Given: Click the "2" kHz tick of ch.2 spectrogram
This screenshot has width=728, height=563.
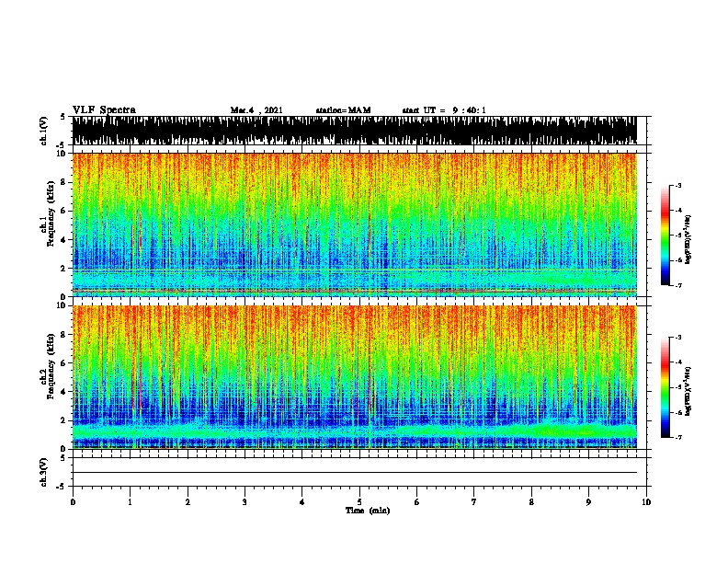Looking at the screenshot, I should [x=65, y=420].
